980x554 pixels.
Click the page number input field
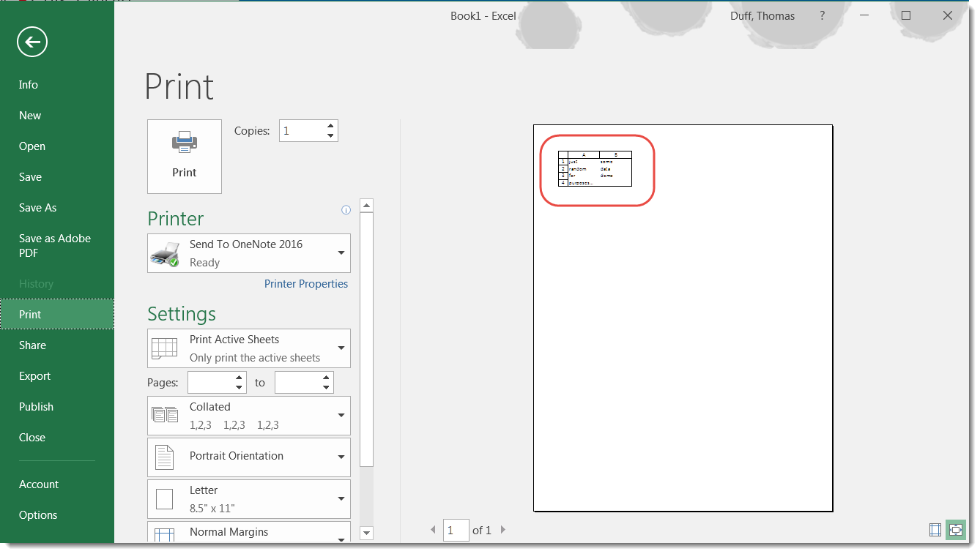pos(456,530)
